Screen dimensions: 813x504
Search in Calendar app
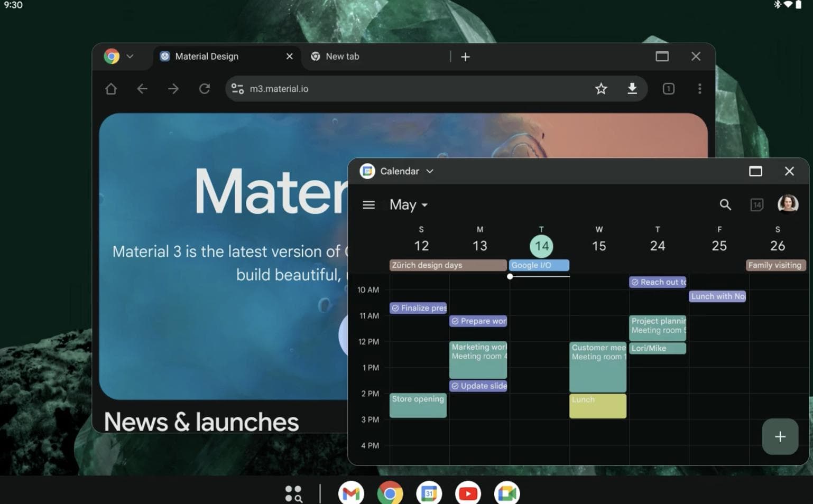click(x=725, y=204)
